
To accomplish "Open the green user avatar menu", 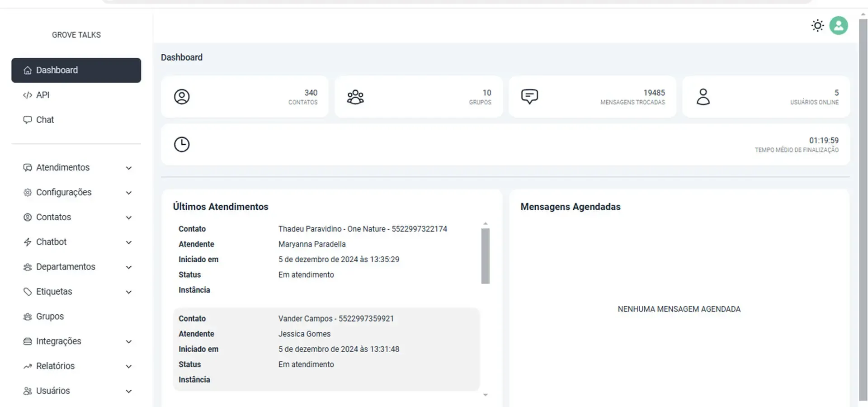I will [839, 26].
